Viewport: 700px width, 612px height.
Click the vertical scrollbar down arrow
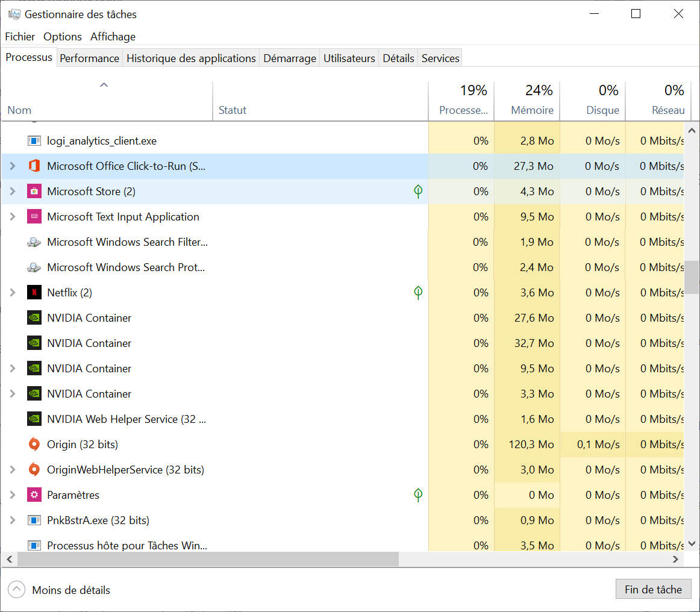point(692,543)
